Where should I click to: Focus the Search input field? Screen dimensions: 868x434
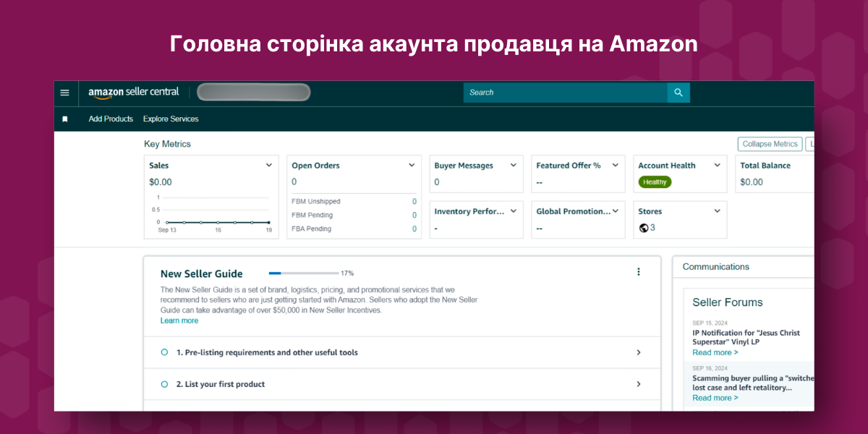[x=565, y=93]
